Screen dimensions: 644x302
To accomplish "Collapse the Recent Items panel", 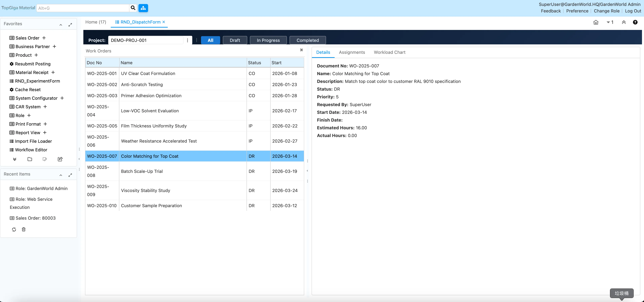I will 61,175.
